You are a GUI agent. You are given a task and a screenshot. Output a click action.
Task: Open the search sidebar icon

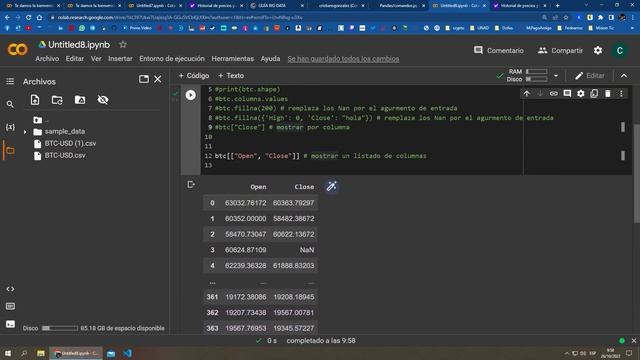10,104
